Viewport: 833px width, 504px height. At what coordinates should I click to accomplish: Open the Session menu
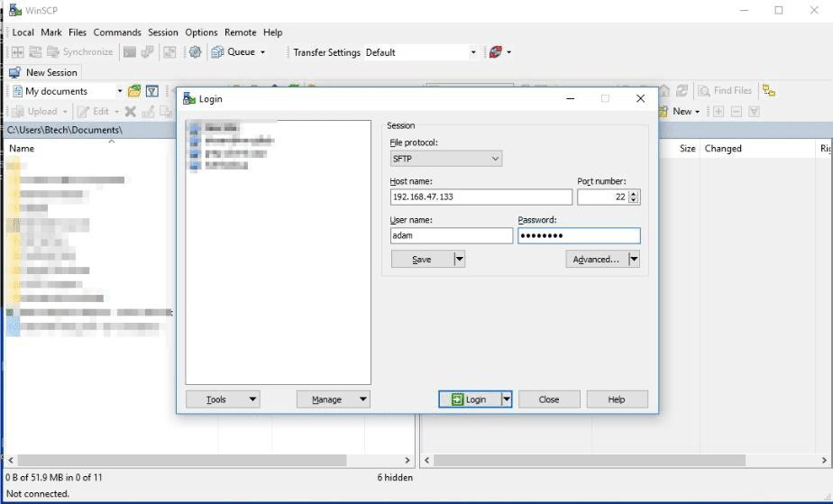[x=162, y=32]
